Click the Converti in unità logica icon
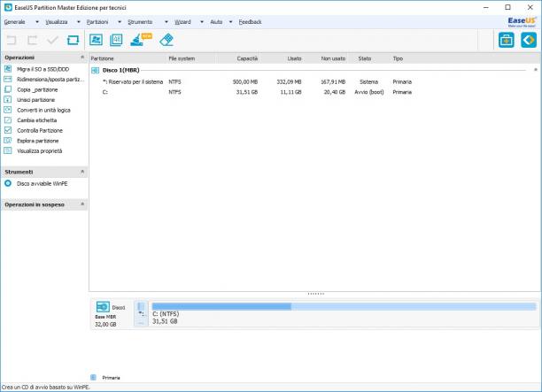This screenshot has width=542, height=392. coord(8,110)
